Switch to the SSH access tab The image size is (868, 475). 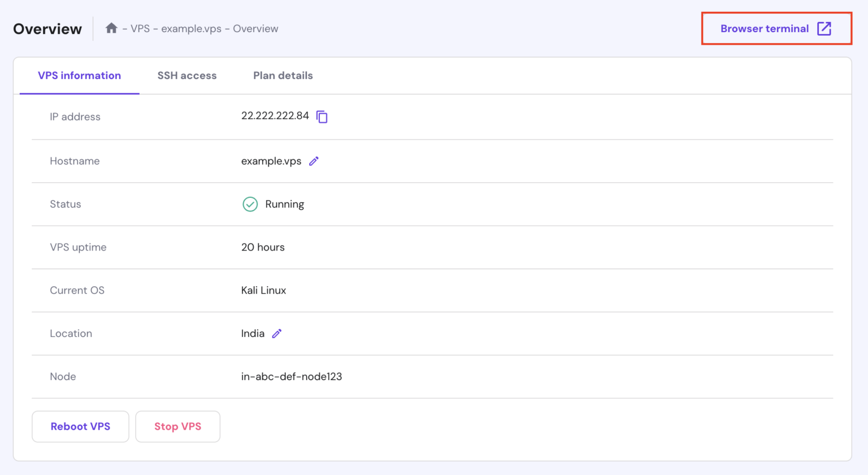tap(187, 76)
